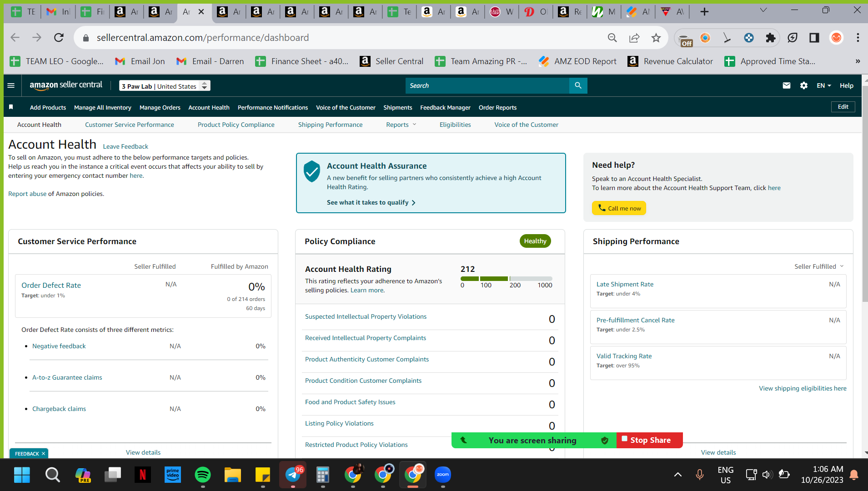Viewport: 868px width, 491px height.
Task: Click the bookmark flag icon in nav bar
Action: pyautogui.click(x=11, y=107)
